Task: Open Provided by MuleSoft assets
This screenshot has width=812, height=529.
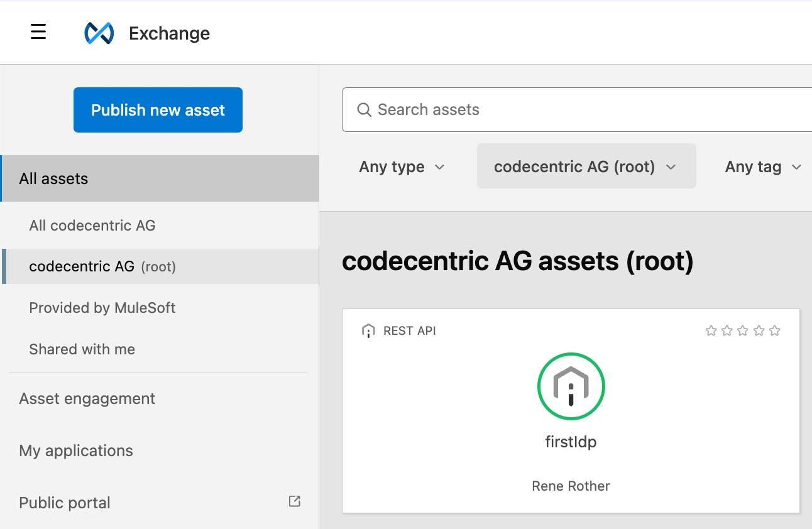Action: point(102,308)
